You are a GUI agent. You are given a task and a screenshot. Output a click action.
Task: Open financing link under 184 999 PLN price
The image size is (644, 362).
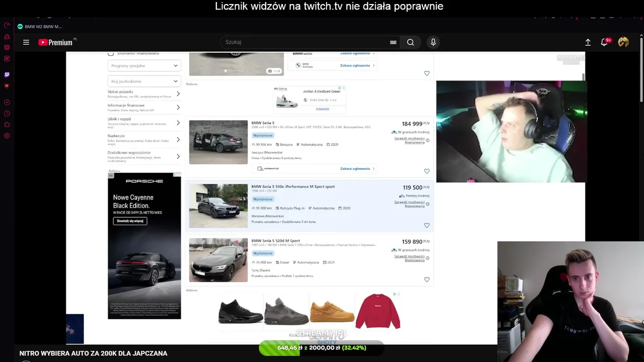click(409, 140)
